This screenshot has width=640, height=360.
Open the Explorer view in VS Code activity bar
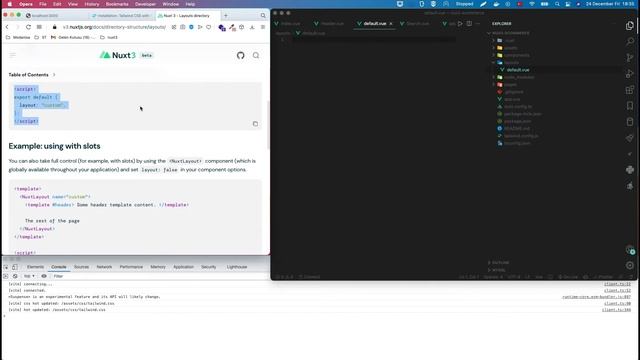pyautogui.click(x=630, y=26)
